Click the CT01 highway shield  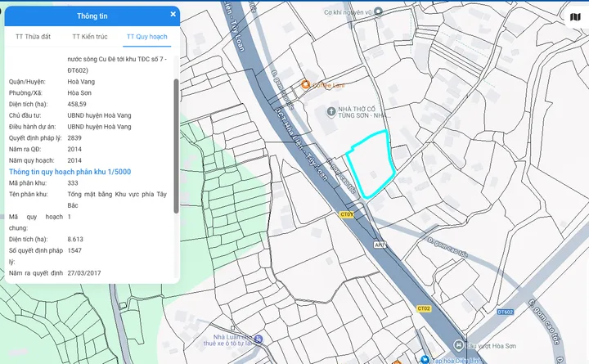346,214
